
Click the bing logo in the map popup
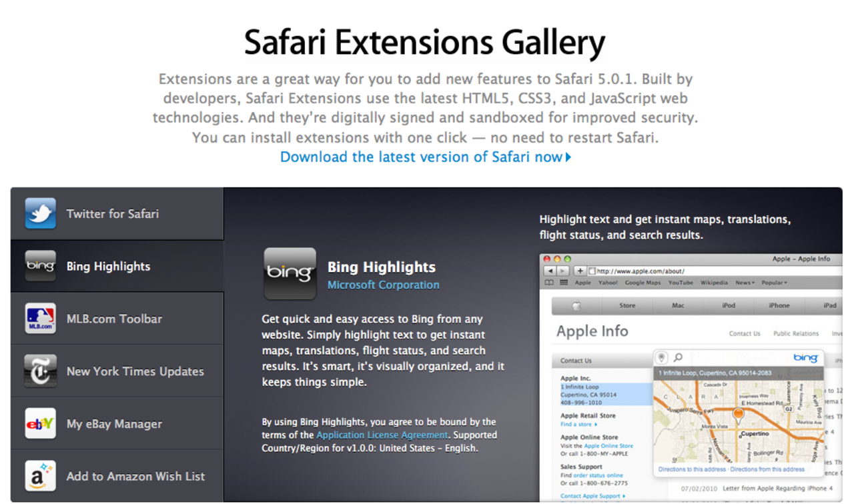click(806, 357)
